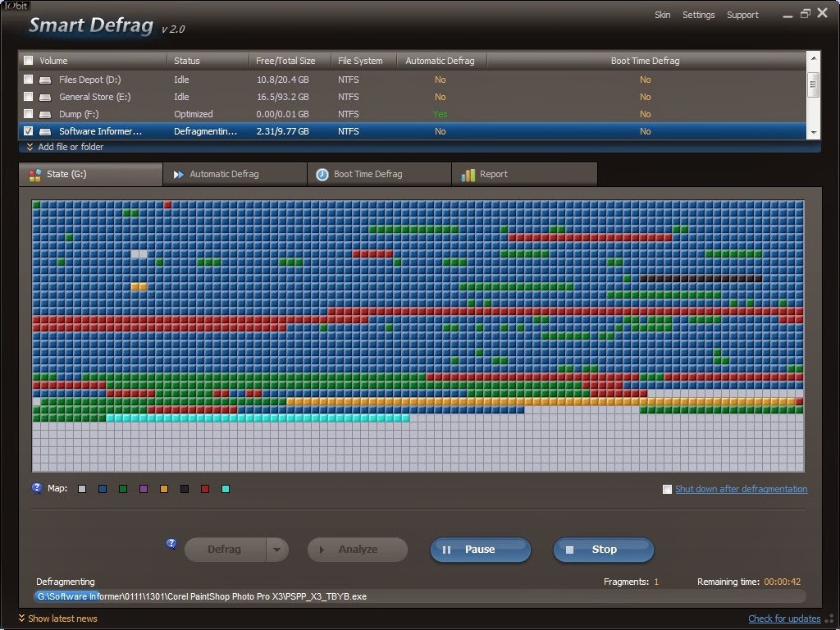Screen dimensions: 840x630
Task: Click the Files Depot (D:) drive icon
Action: click(46, 80)
